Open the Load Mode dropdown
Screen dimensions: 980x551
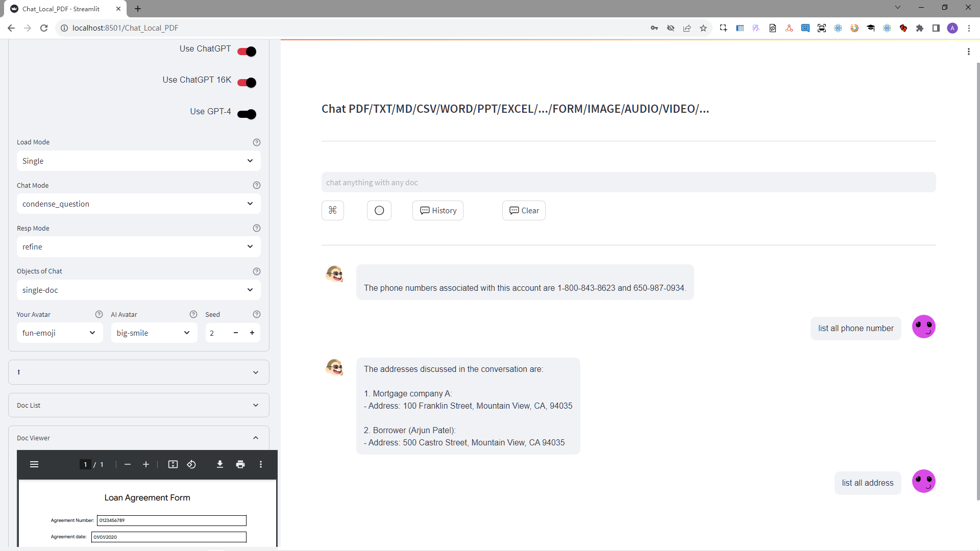tap(138, 161)
